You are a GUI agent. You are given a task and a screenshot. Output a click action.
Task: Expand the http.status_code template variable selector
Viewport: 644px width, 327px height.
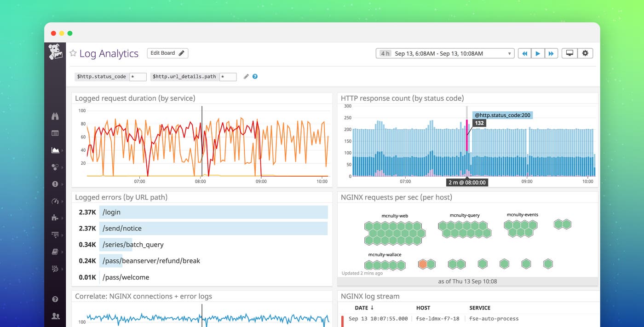coord(137,76)
